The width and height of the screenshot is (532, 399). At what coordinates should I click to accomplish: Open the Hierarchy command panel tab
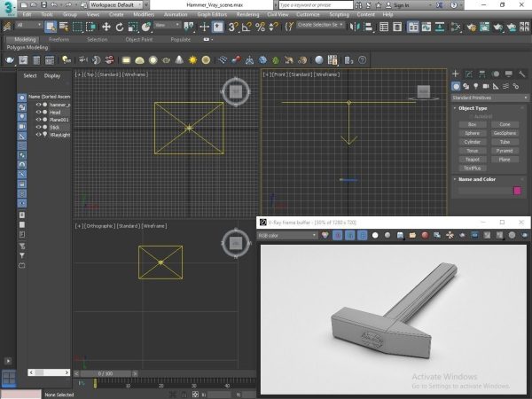481,74
